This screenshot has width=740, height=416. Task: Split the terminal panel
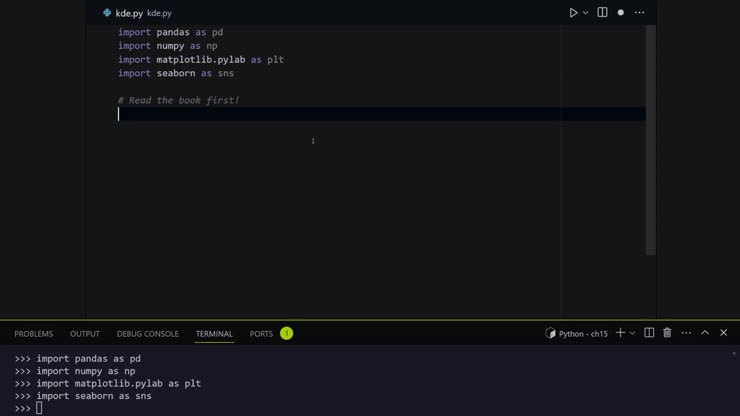pos(649,333)
